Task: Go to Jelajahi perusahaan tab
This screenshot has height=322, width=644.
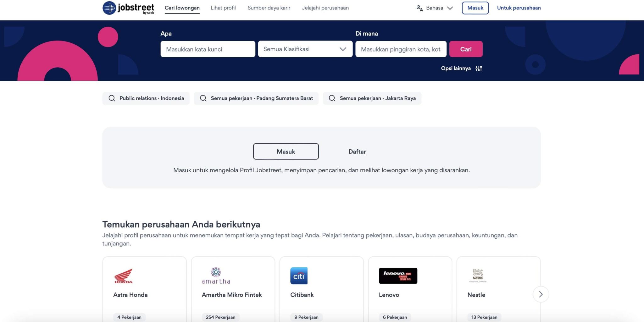Action: [325, 8]
